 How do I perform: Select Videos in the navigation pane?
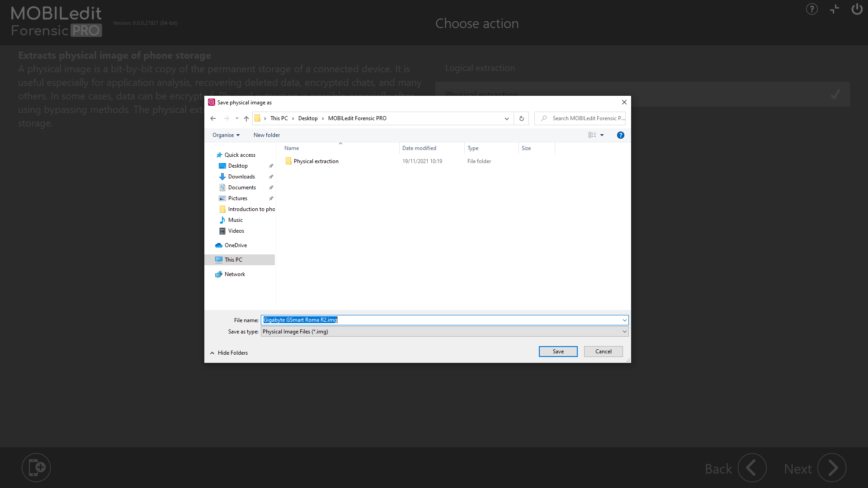[x=236, y=231]
